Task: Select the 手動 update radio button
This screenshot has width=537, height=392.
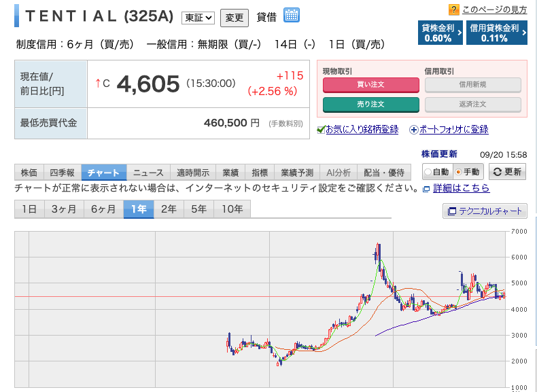Action: point(458,172)
